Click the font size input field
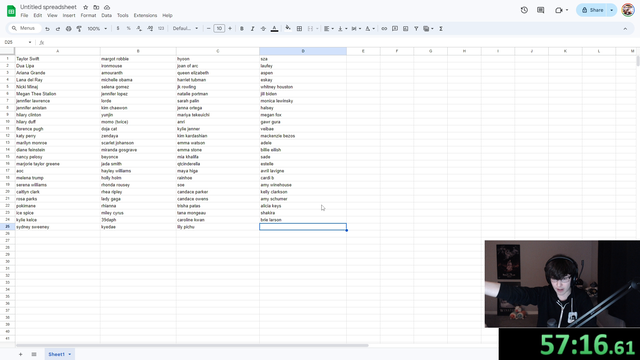This screenshot has width=640, height=360. (219, 29)
